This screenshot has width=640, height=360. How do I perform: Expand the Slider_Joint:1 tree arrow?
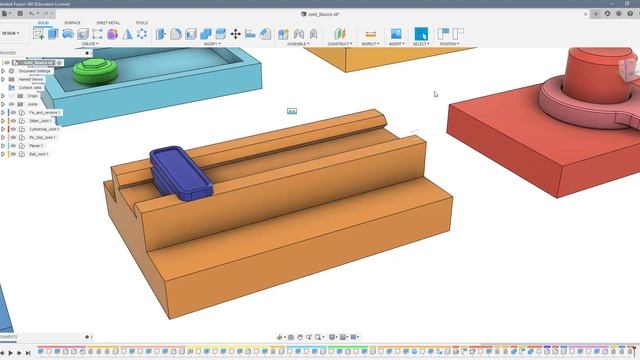pos(3,121)
